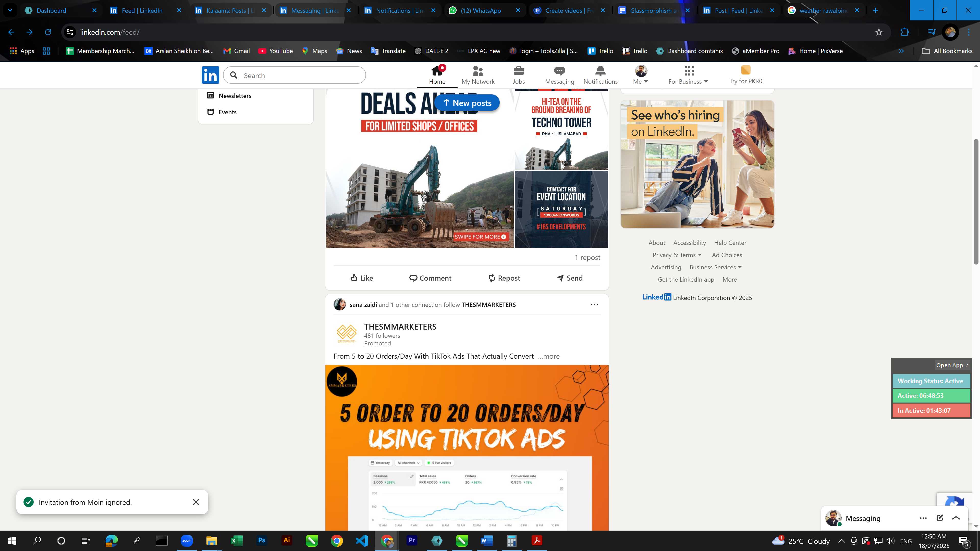View the 1 repost count
This screenshot has width=980, height=551.
tap(587, 257)
